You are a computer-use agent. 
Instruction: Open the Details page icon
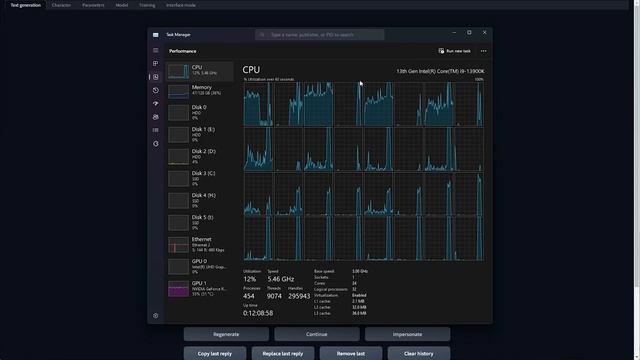click(x=156, y=130)
